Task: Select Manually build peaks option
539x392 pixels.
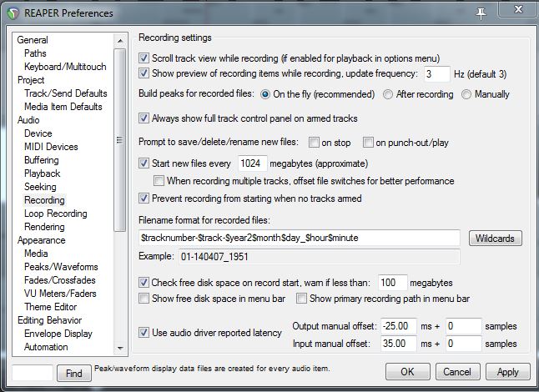Action: pos(466,94)
